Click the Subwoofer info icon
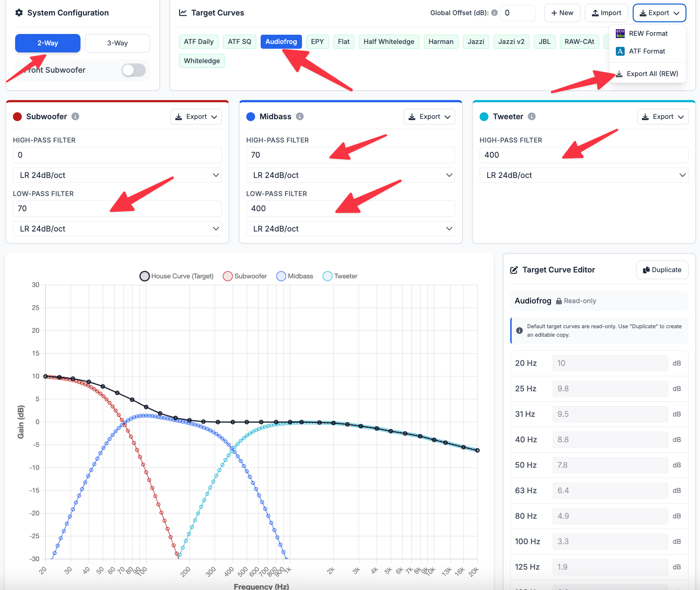 [75, 117]
